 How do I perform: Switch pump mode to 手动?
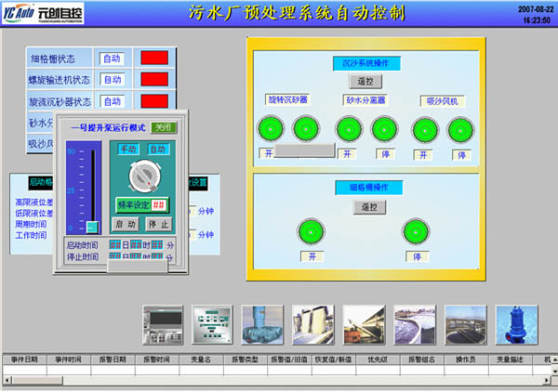[x=127, y=149]
